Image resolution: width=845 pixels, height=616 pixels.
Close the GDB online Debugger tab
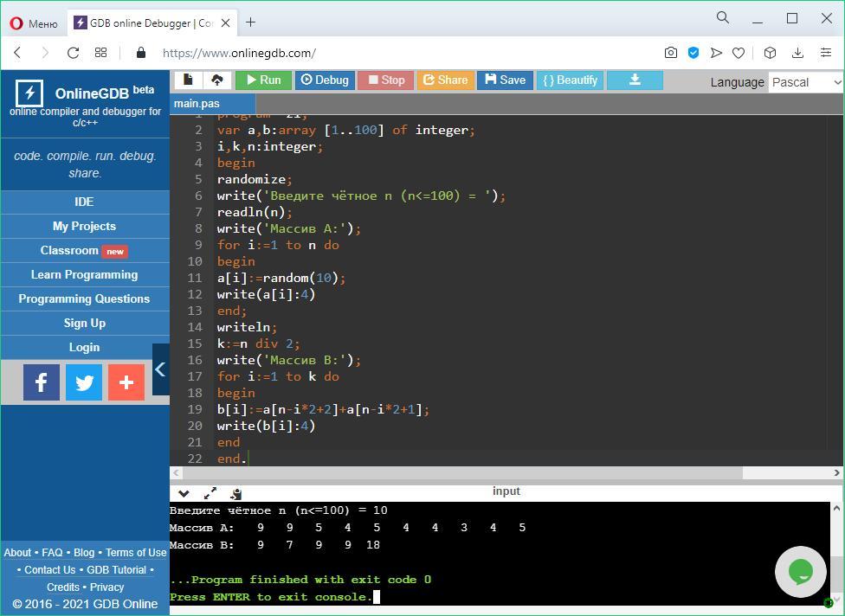(x=226, y=23)
